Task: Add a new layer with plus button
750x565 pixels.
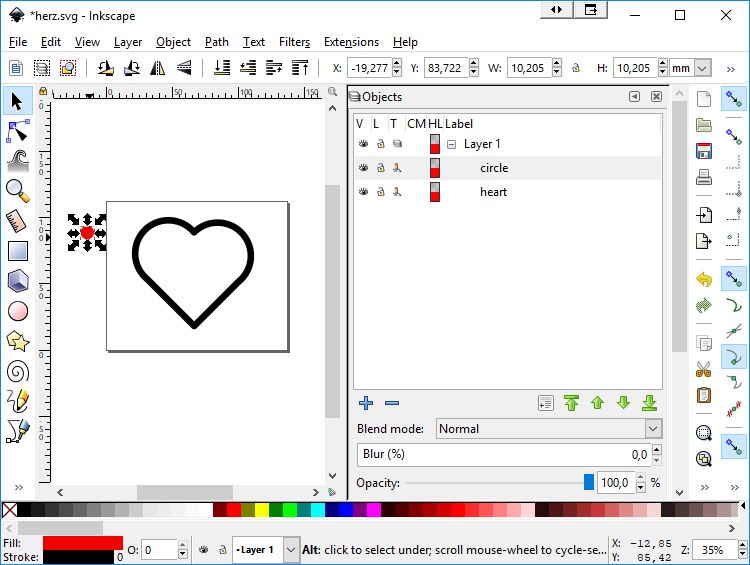Action: tap(366, 403)
